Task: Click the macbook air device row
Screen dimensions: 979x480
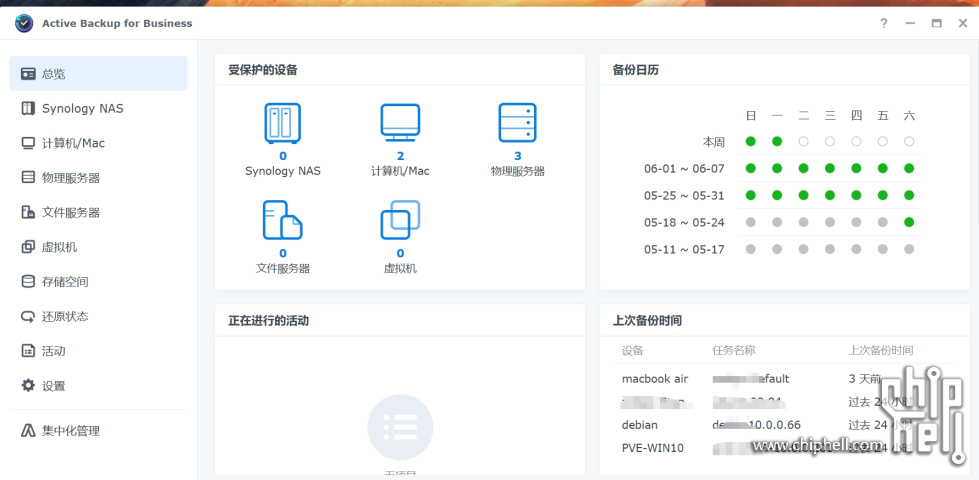Action: click(x=784, y=379)
